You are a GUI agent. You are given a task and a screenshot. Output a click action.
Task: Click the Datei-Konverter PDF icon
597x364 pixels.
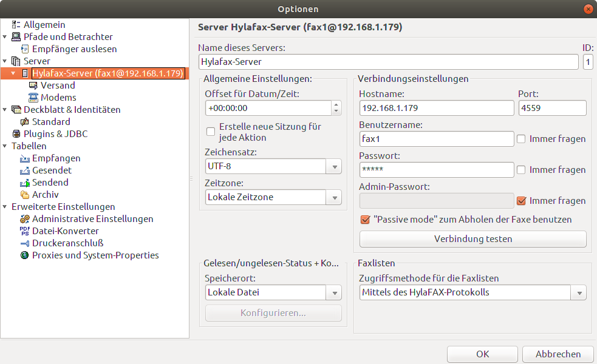point(25,231)
